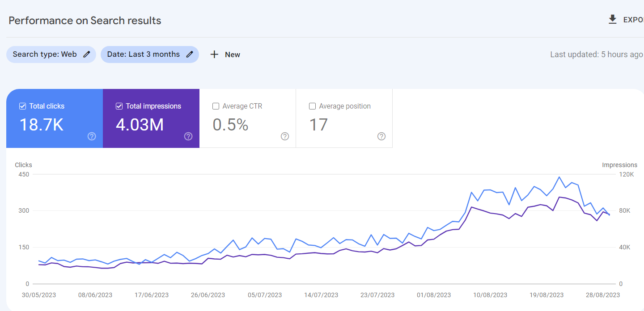Open the Search type: Web filter

pyautogui.click(x=45, y=55)
